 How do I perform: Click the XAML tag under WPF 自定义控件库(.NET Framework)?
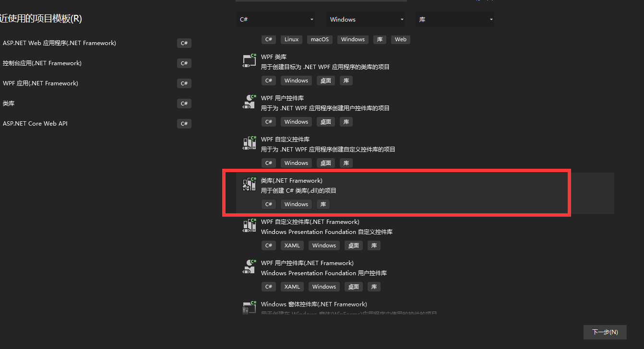[x=292, y=245]
